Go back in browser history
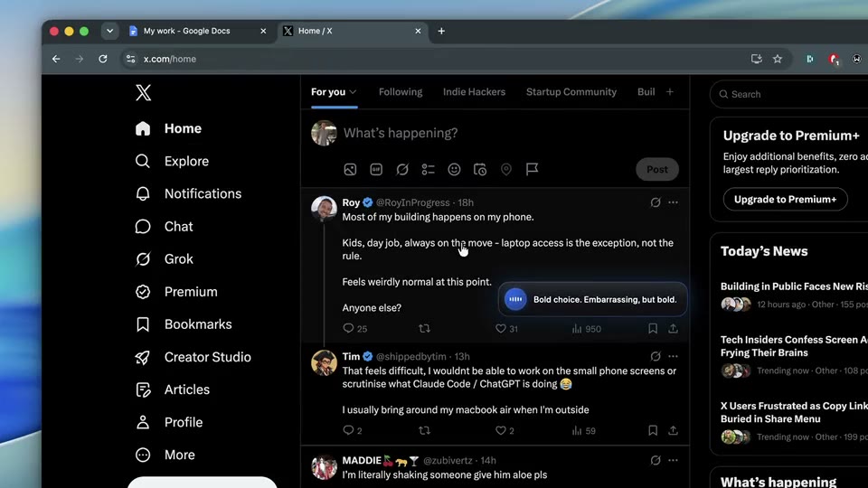Image resolution: width=868 pixels, height=488 pixels. click(56, 59)
